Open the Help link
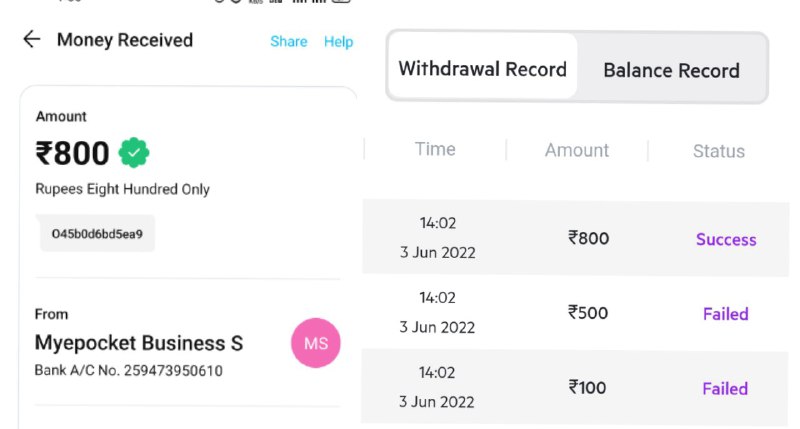800x429 pixels. point(338,41)
